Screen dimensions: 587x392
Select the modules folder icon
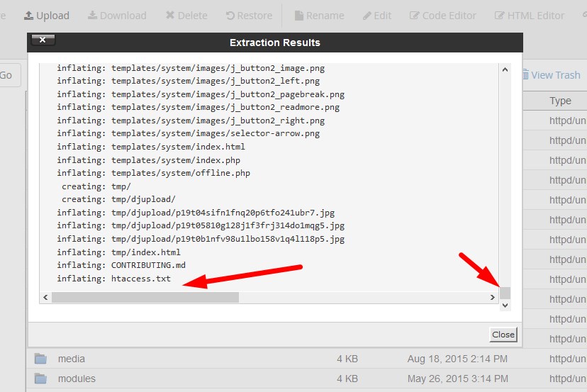coord(40,379)
